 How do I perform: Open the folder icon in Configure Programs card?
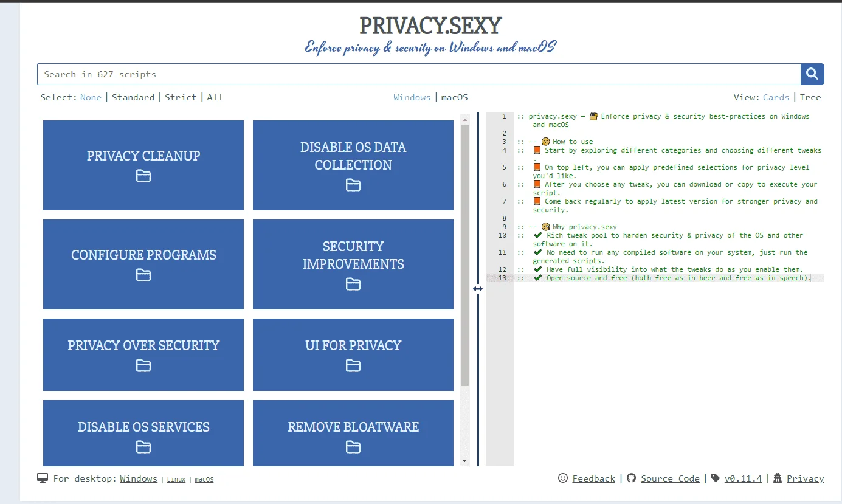tap(143, 275)
